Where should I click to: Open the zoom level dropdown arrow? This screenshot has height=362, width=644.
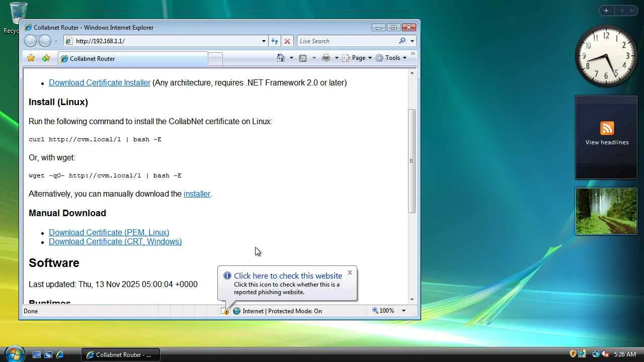[x=404, y=311]
